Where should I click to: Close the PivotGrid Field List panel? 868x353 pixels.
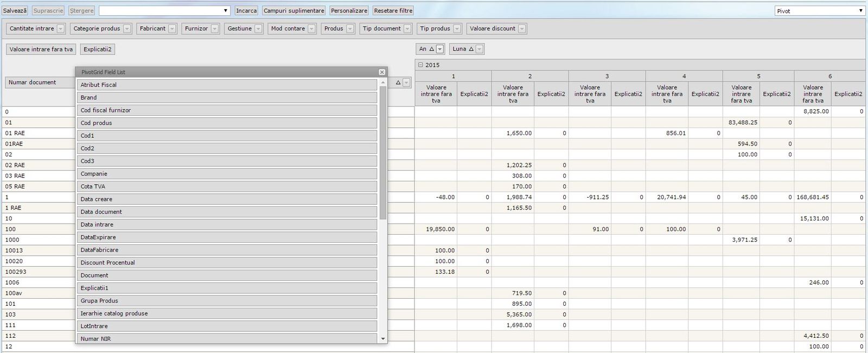(x=382, y=72)
